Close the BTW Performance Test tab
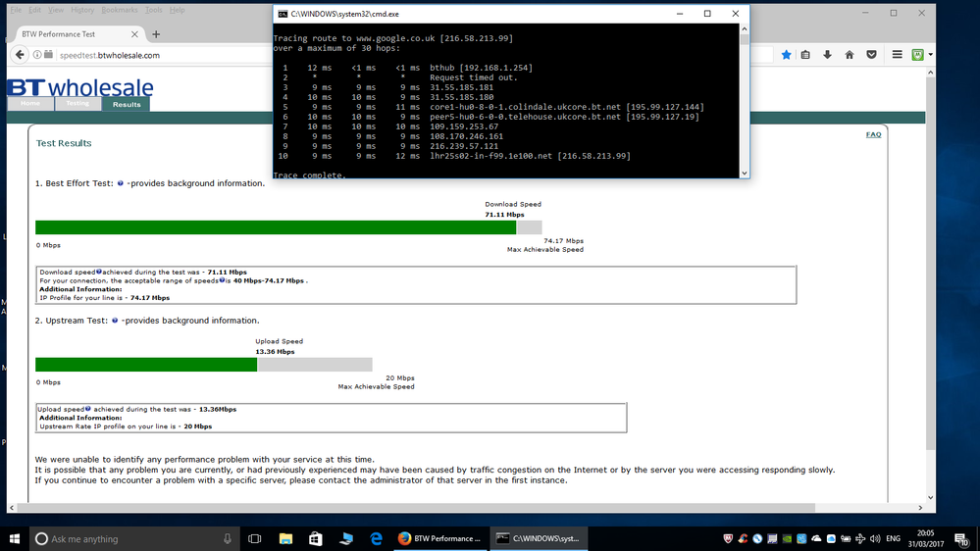Viewport: 980px width, 551px height. tap(134, 34)
